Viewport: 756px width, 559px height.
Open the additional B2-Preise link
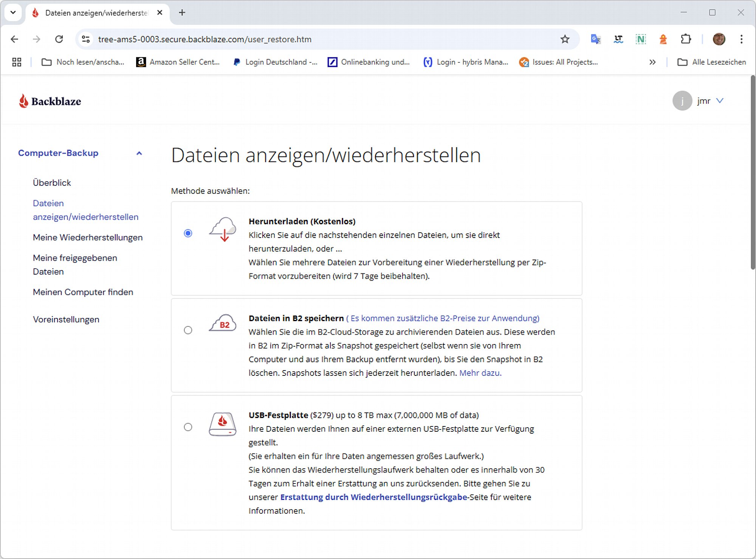click(443, 318)
